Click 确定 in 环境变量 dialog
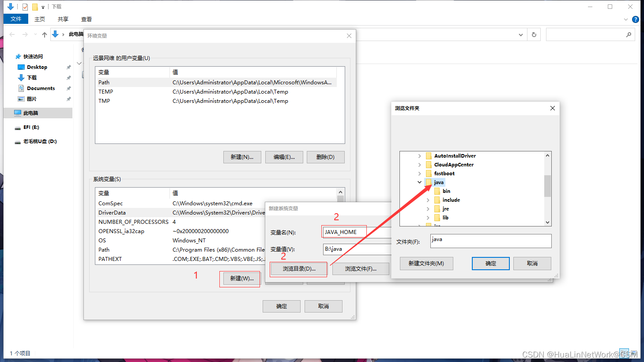Screen dimensions: 644x362 (282, 306)
